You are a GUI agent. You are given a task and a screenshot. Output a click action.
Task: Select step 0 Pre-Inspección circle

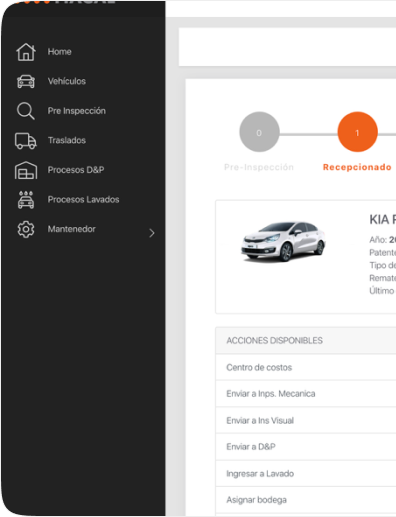[x=259, y=132]
